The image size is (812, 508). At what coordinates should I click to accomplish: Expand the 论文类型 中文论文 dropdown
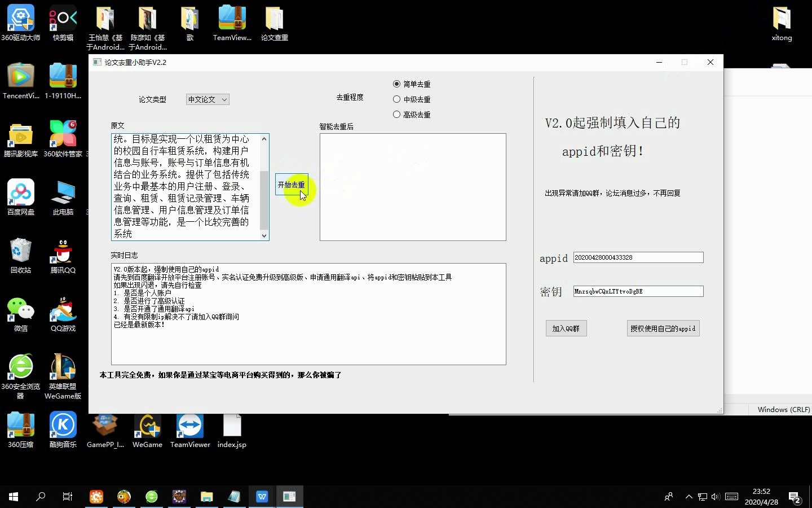[208, 99]
